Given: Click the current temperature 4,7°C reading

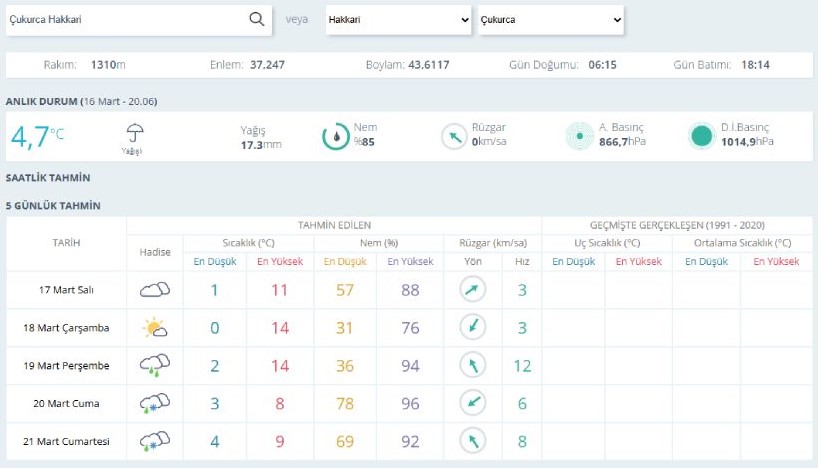Looking at the screenshot, I should pyautogui.click(x=38, y=136).
